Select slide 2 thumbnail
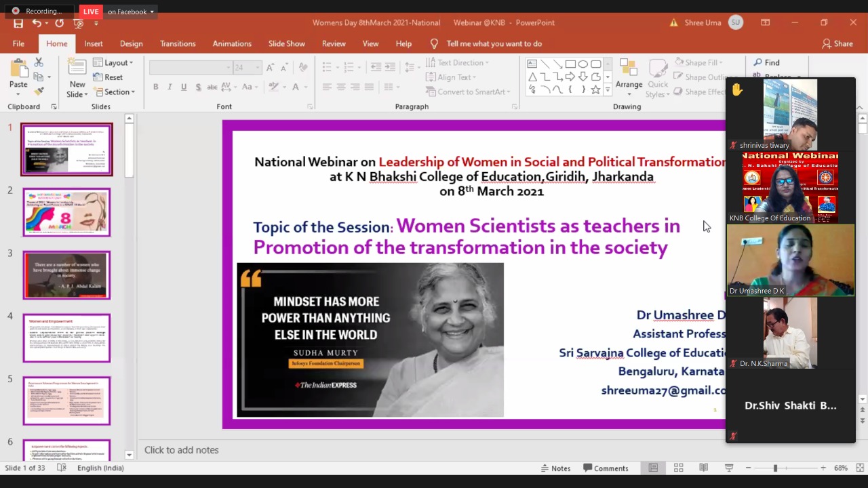Screen dimensions: 868x488 (x=66, y=212)
